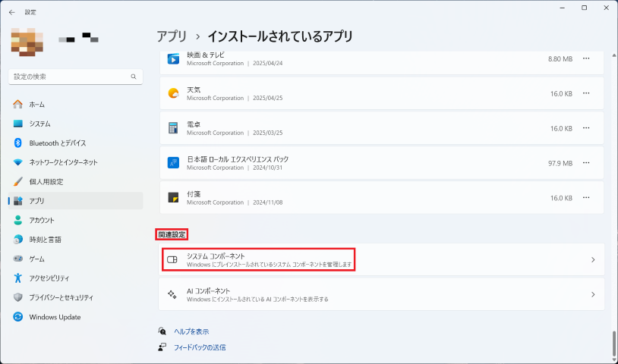Click アプリ in the breadcrumb
618x364 pixels.
pyautogui.click(x=172, y=36)
